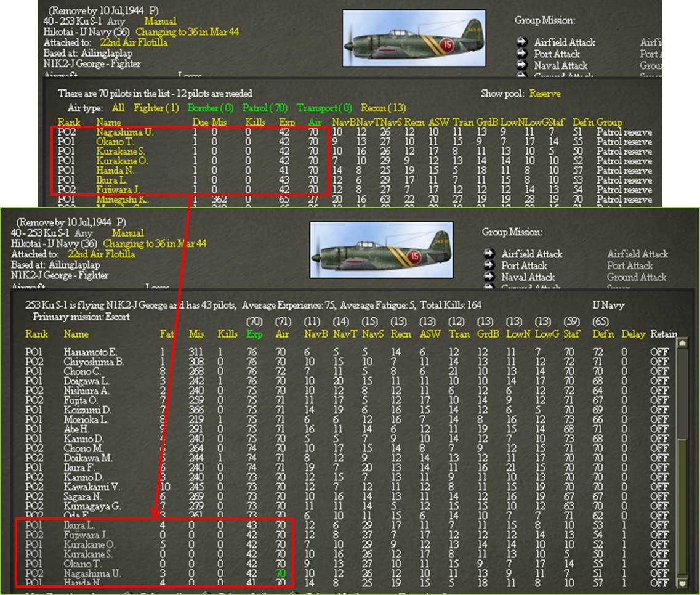Click the Airfield Attack arrow in lower panel
Viewport: 700px width, 595px height.
(489, 253)
